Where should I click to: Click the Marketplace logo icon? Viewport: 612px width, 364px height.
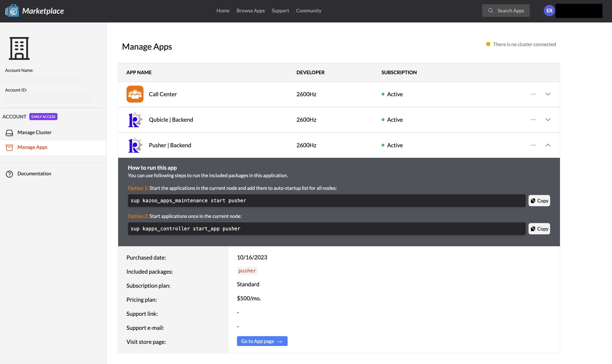tap(12, 11)
